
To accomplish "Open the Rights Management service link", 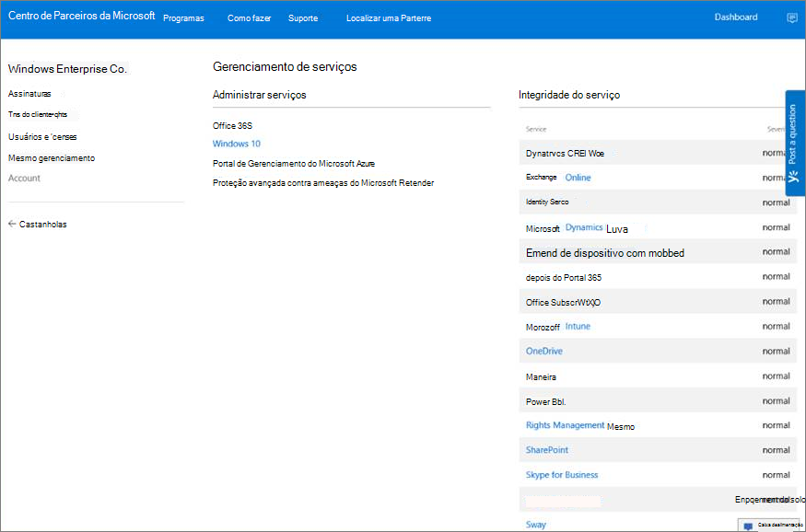I will click(x=565, y=425).
